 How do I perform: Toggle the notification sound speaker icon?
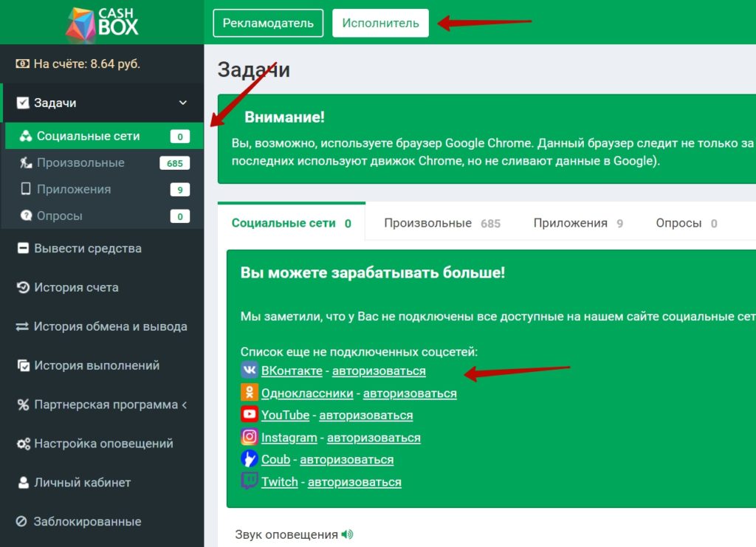pos(347,534)
